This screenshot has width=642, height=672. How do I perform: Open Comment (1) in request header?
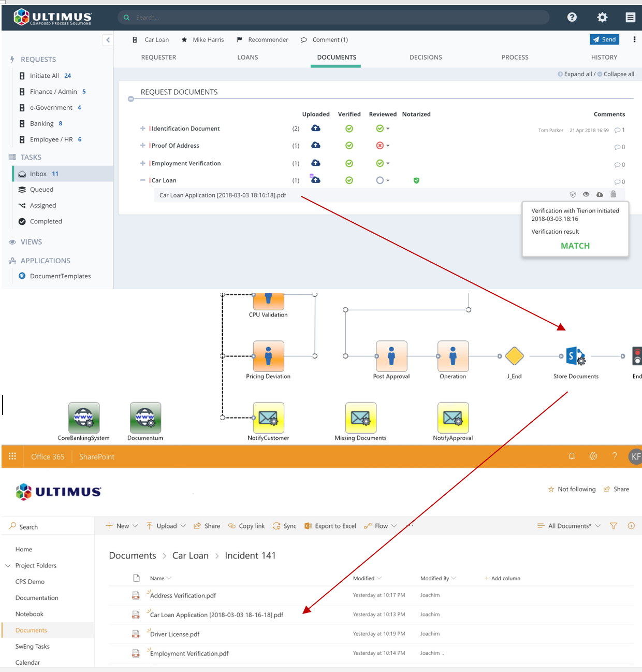[325, 40]
